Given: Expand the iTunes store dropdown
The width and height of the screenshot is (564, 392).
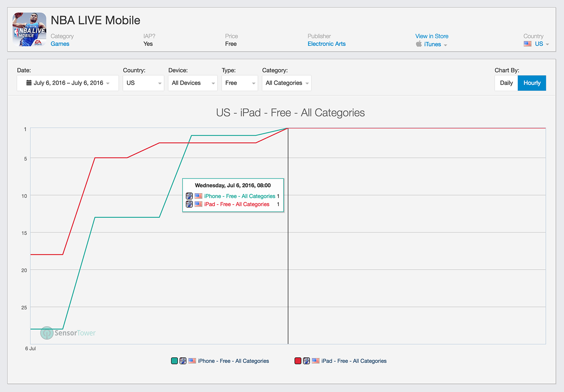Looking at the screenshot, I should pyautogui.click(x=435, y=44).
